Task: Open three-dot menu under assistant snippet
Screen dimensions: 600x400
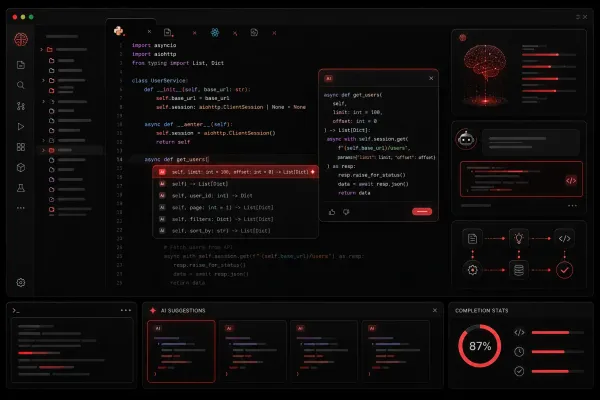Action: click(572, 206)
